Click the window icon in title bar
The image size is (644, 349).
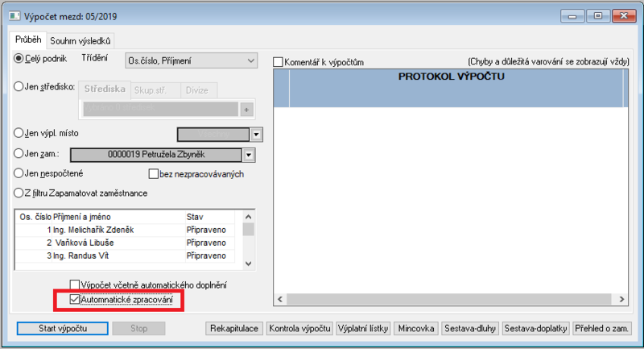coord(14,16)
